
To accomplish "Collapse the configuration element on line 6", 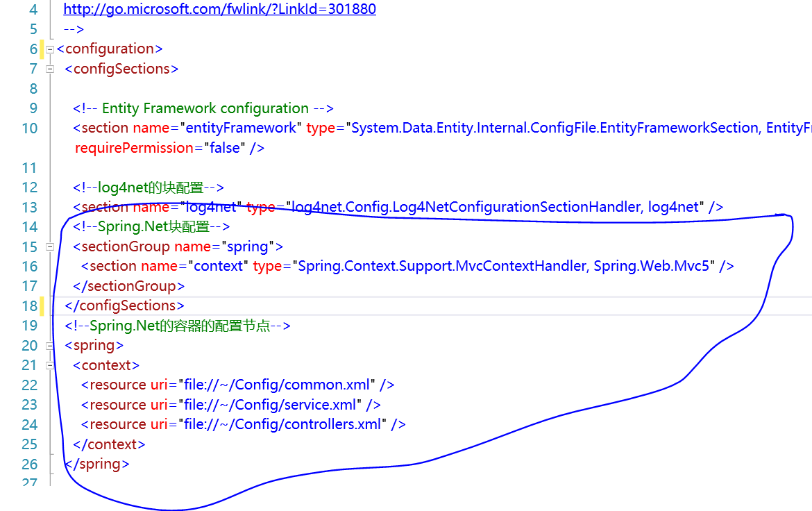I will click(50, 50).
